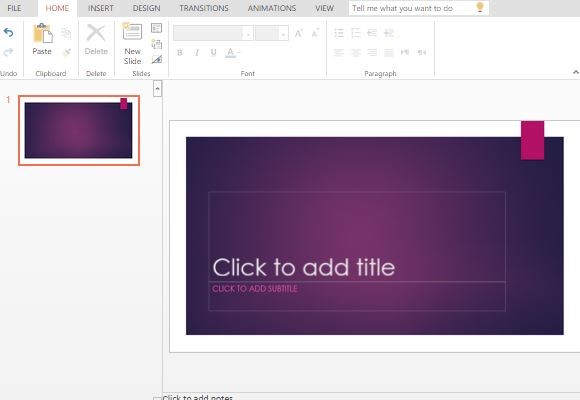Image resolution: width=580 pixels, height=400 pixels.
Task: Click the numbered list icon
Action: [355, 33]
